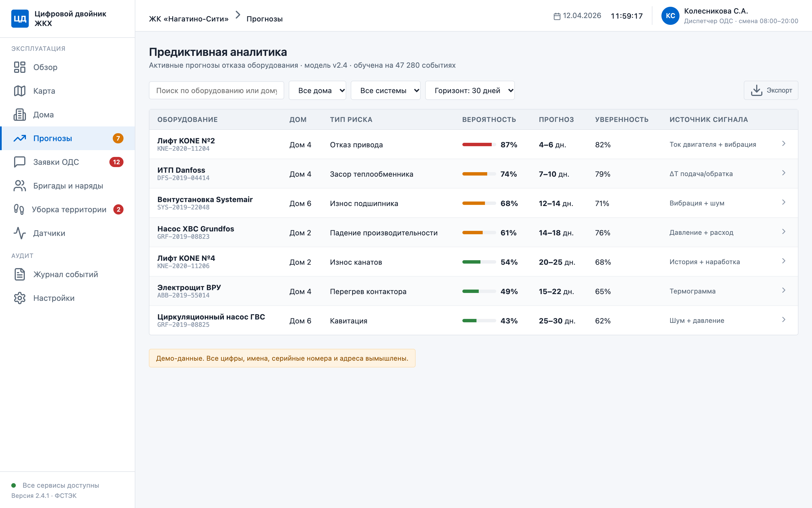Expand the Насос ХВС Grundfos row chevron
The image size is (812, 508).
point(784,232)
